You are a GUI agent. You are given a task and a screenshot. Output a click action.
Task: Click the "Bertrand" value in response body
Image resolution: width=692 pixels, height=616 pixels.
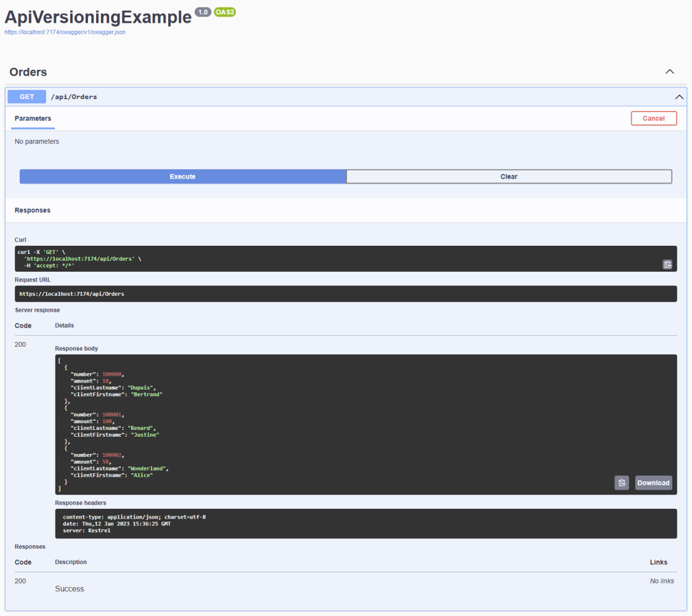coord(147,394)
